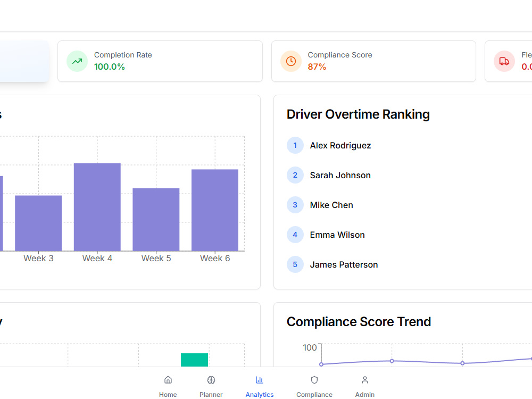Click the Week 3 axis label
This screenshot has width=532, height=399.
(38, 258)
